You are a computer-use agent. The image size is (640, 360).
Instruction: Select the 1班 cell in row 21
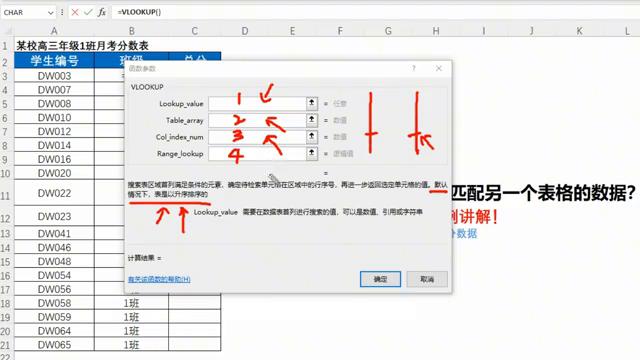pyautogui.click(x=131, y=345)
